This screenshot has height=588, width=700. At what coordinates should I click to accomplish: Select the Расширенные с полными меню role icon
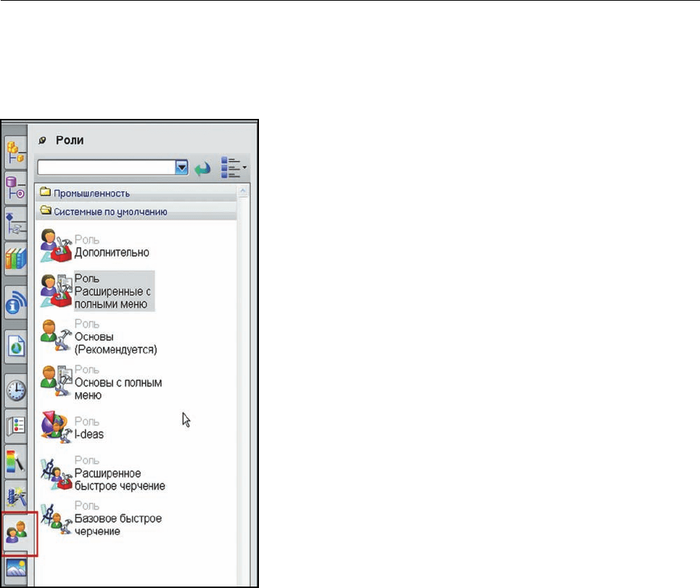tap(56, 291)
